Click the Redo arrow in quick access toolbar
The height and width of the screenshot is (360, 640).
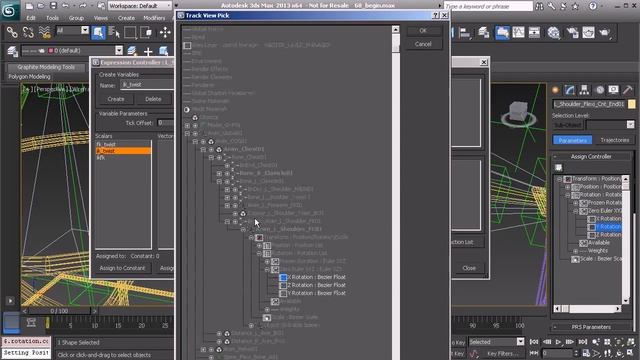[83, 6]
